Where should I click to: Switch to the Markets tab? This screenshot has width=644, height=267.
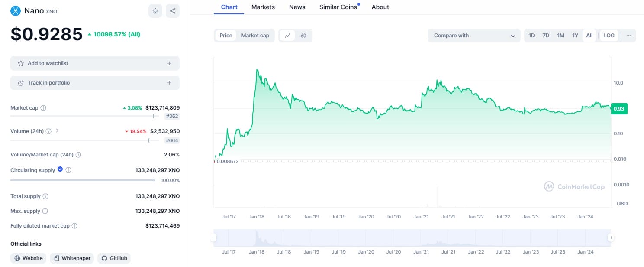pos(263,7)
